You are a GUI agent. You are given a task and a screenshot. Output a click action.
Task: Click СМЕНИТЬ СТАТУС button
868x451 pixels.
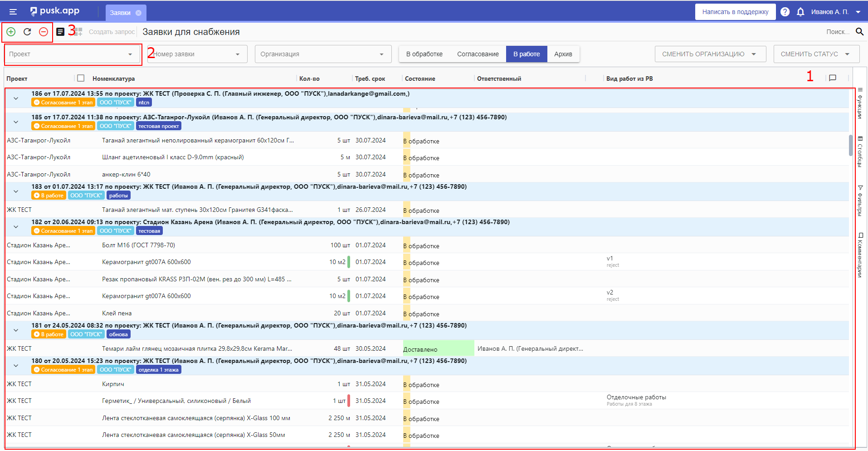tap(816, 54)
